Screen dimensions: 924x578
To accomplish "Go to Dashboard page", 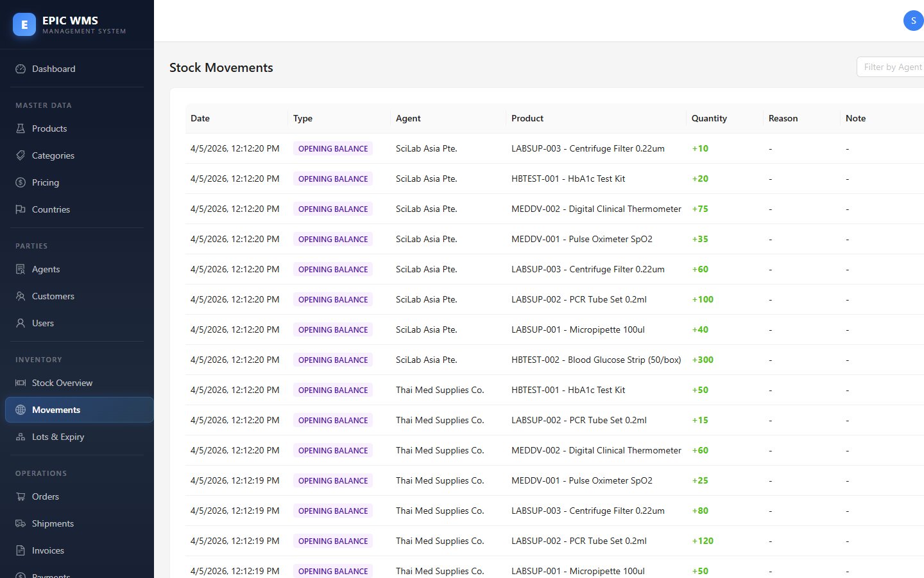I will pyautogui.click(x=80, y=69).
